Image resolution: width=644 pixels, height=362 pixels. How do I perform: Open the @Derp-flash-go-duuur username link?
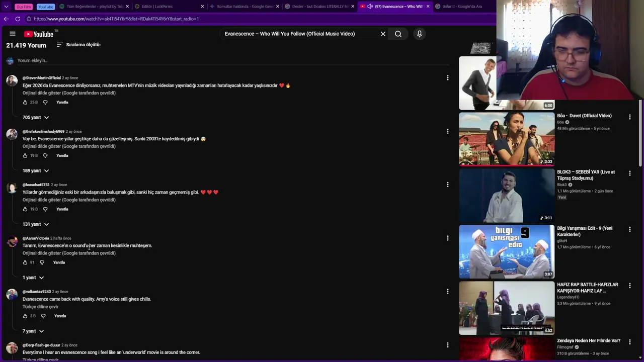point(41,345)
